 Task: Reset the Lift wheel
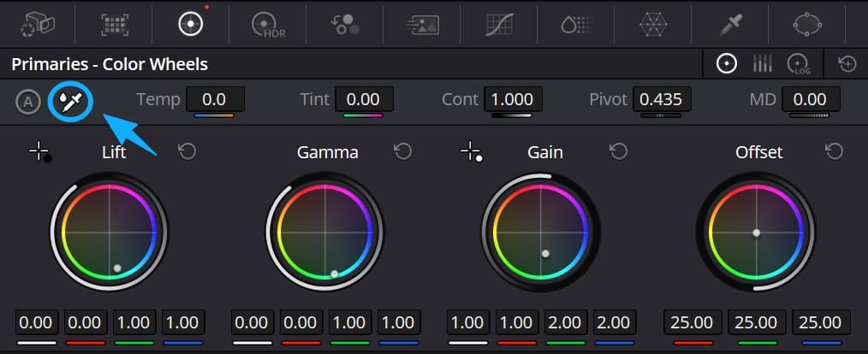[x=187, y=151]
